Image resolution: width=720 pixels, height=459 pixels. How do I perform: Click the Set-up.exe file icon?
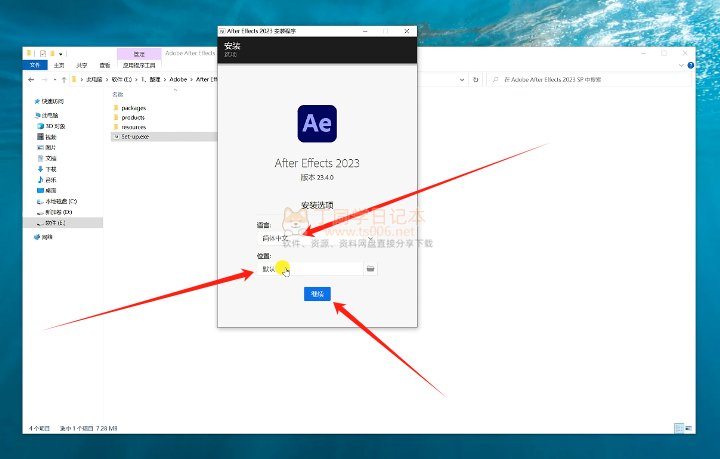click(x=116, y=137)
